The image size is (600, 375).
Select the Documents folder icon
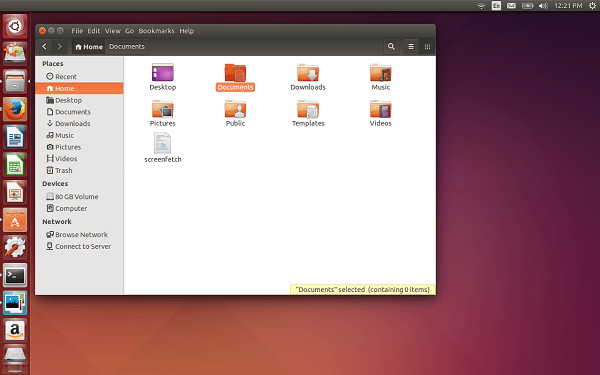[235, 73]
